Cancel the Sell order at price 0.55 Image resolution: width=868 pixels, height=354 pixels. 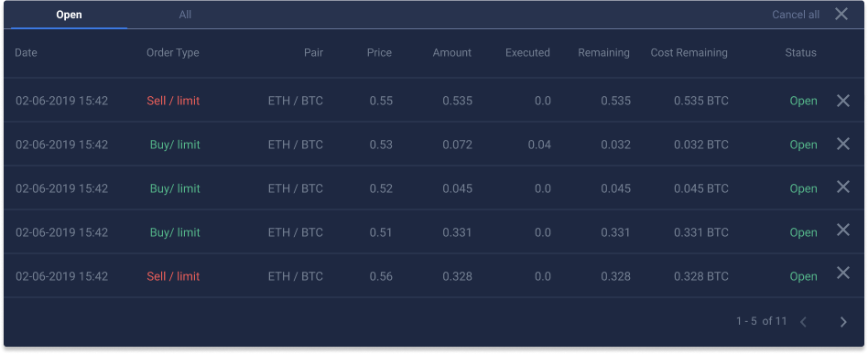pos(842,100)
